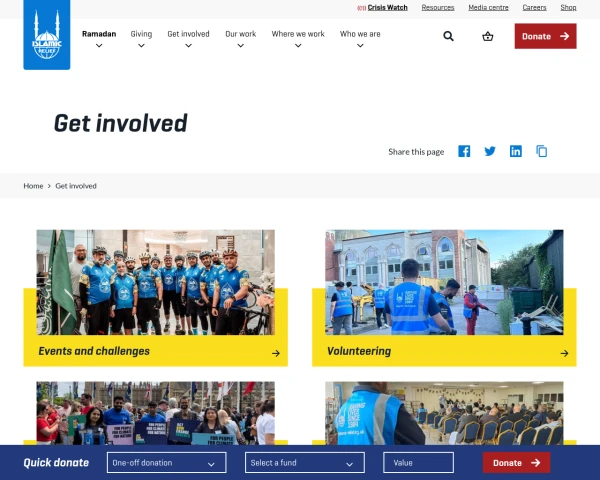
Task: Click the community hall meeting photo
Action: (444, 413)
